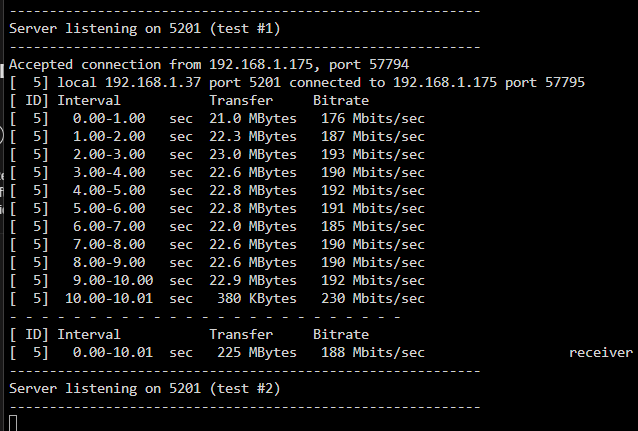The image size is (638, 431).
Task: Click the 380 KBytes transfer value
Action: (x=257, y=298)
